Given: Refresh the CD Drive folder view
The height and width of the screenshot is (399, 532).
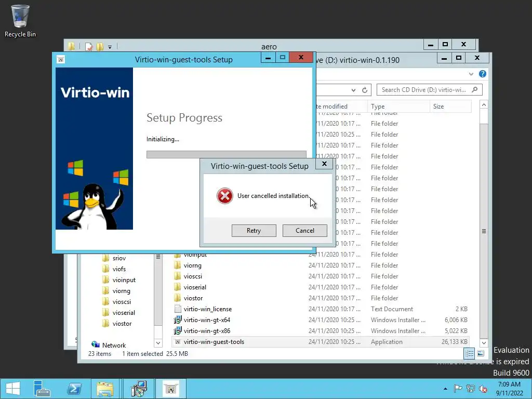Looking at the screenshot, I should [x=365, y=90].
